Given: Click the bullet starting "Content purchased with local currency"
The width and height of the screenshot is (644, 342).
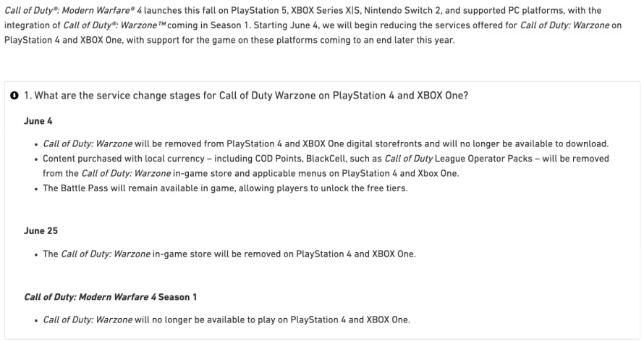Looking at the screenshot, I should click(326, 166).
